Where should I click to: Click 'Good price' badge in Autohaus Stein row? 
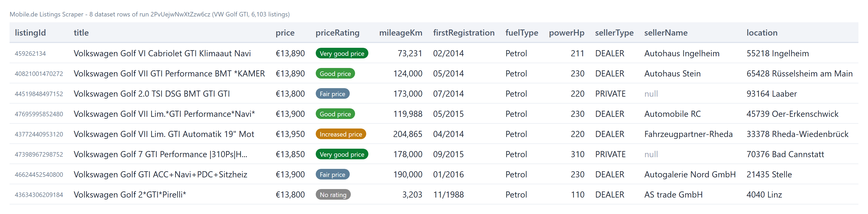click(335, 74)
